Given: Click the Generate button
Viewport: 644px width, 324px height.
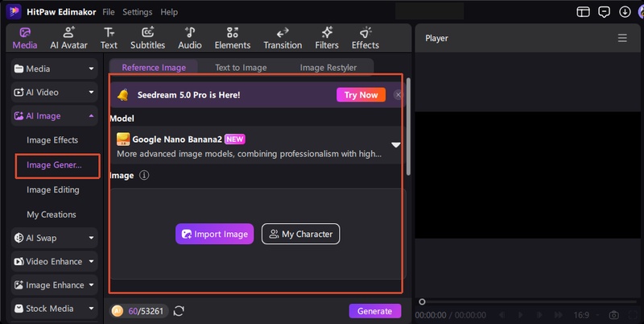Looking at the screenshot, I should [374, 311].
